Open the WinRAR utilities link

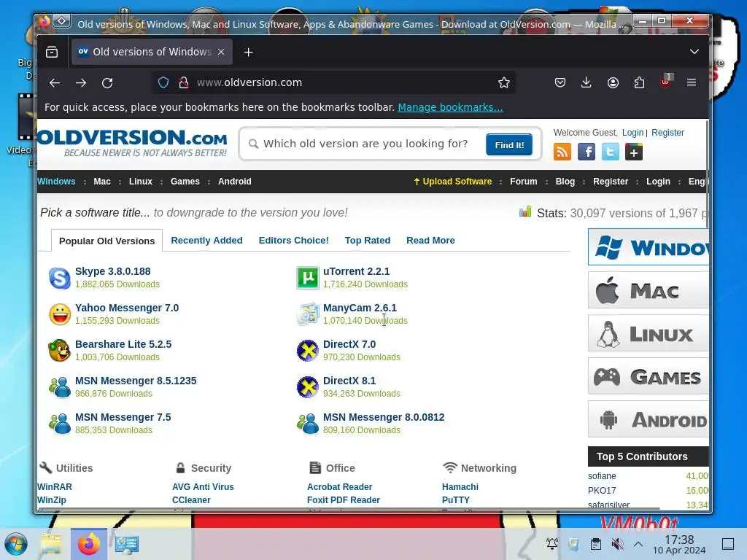pos(54,486)
